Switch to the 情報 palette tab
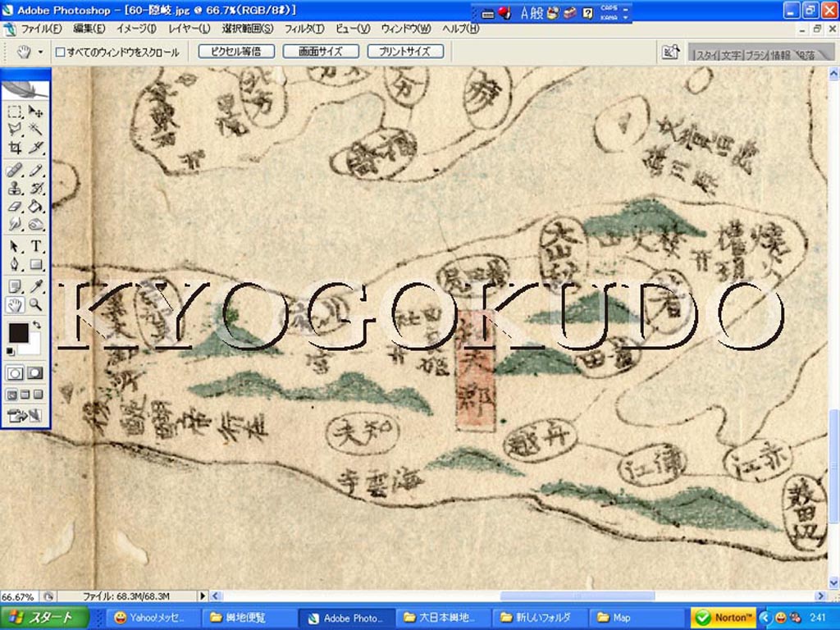The height and width of the screenshot is (630, 840). click(x=781, y=55)
